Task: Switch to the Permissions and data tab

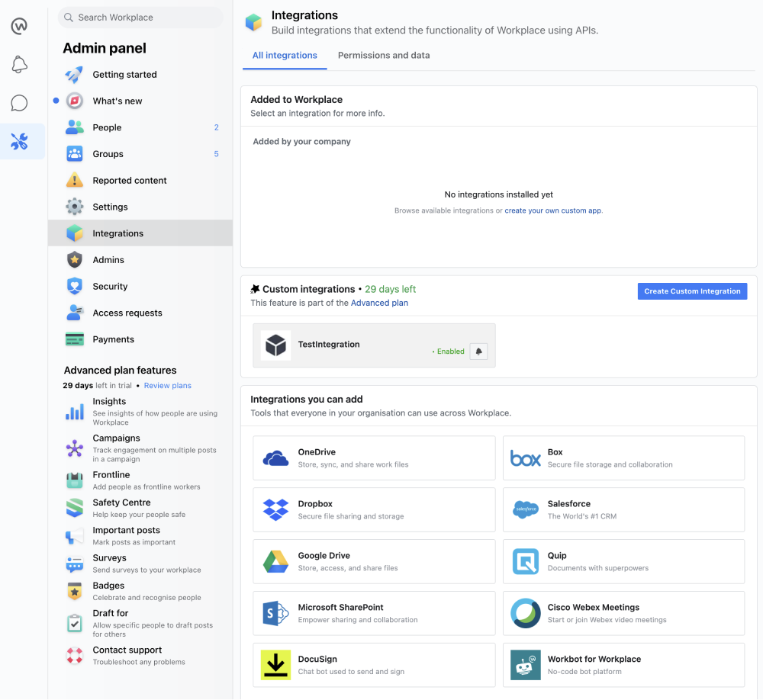Action: click(384, 56)
